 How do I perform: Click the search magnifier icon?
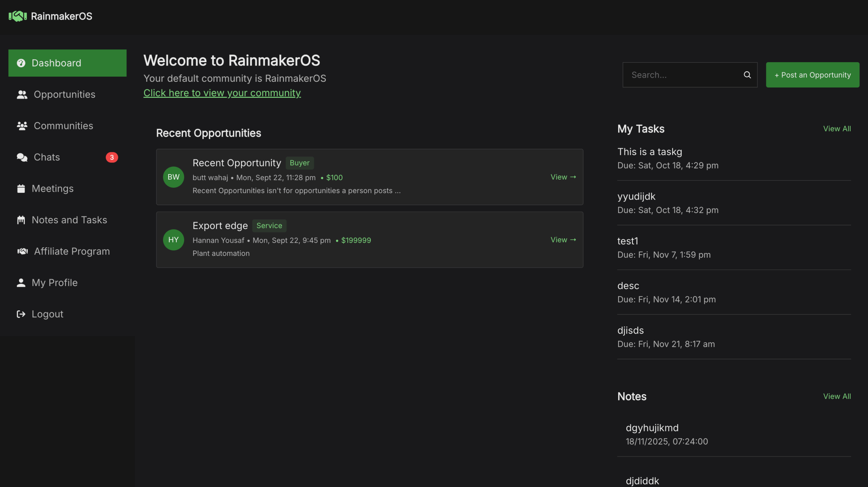point(747,75)
